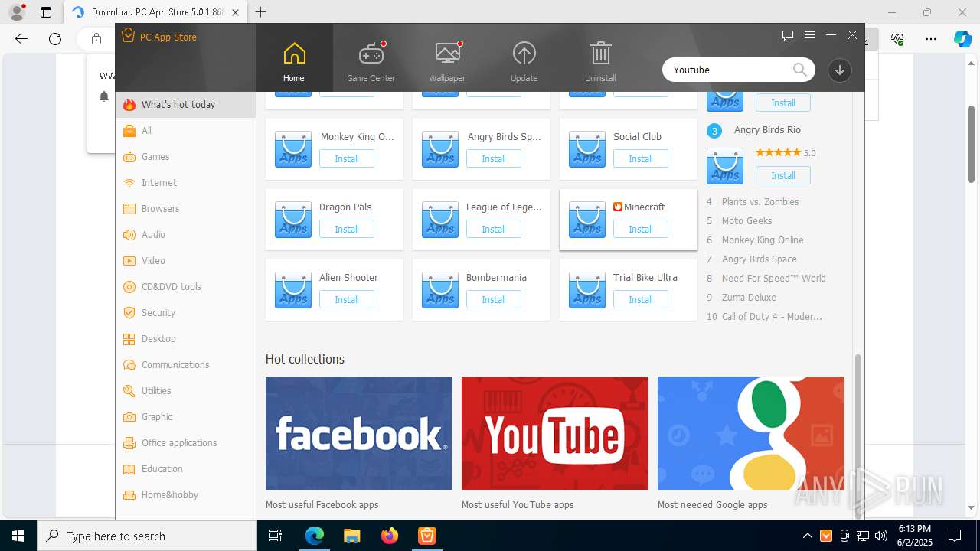The image size is (980, 551).
Task: Select the Communications category
Action: tap(186, 365)
